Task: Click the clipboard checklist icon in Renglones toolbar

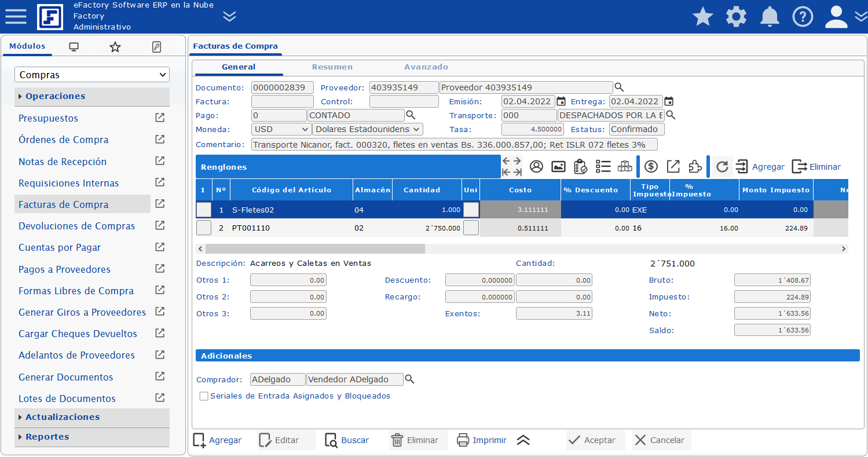Action: click(580, 167)
